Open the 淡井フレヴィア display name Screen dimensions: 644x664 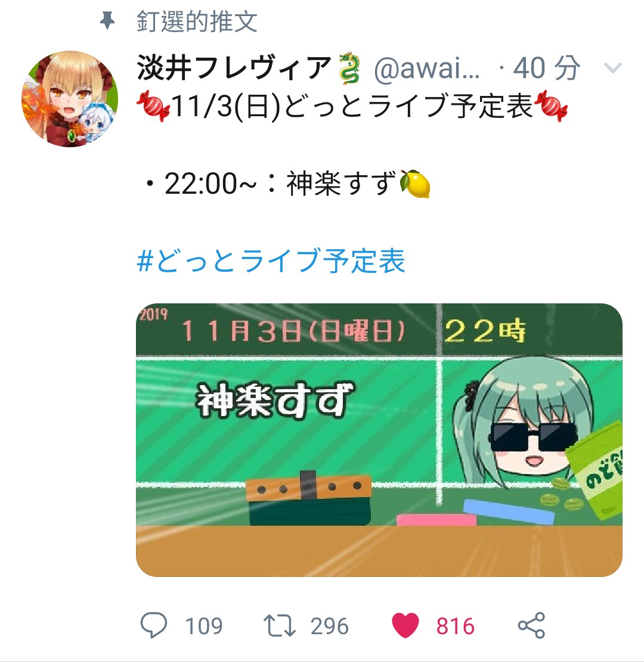(x=234, y=68)
